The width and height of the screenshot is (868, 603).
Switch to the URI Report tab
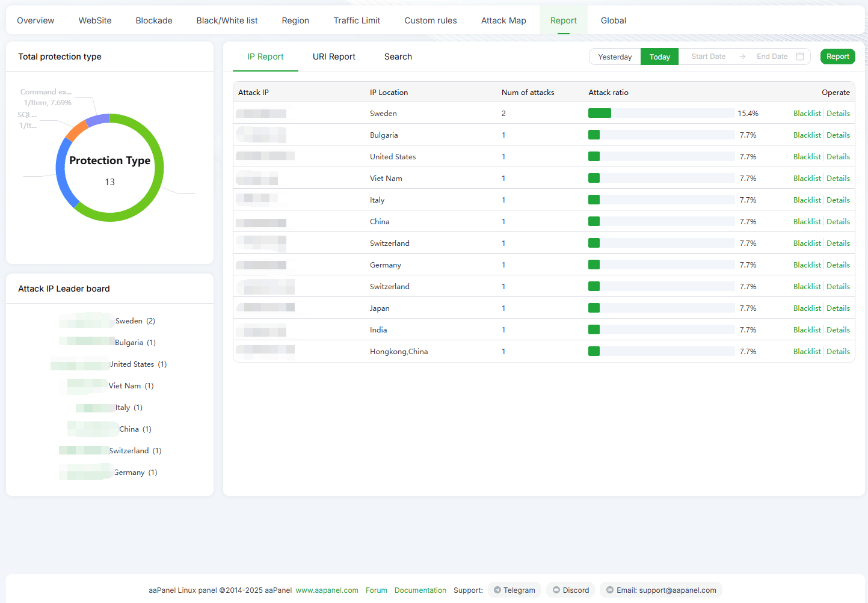coord(334,57)
